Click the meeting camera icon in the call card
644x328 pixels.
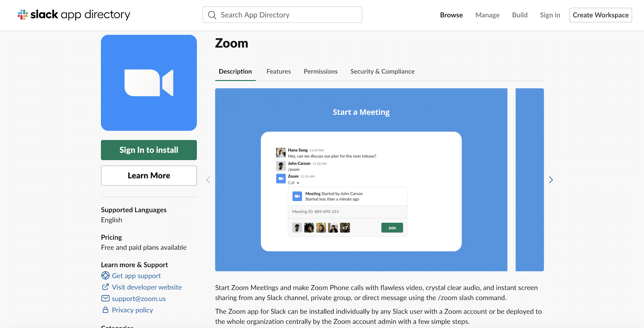tap(297, 196)
